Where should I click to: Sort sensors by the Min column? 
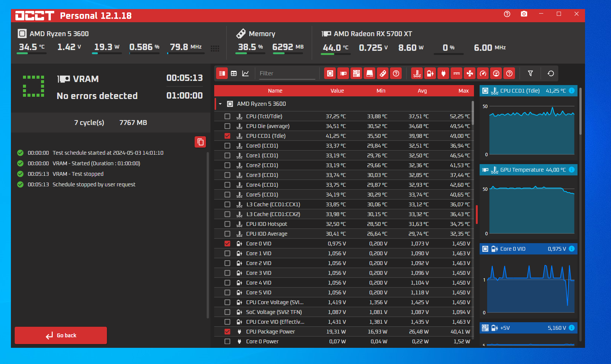point(381,91)
